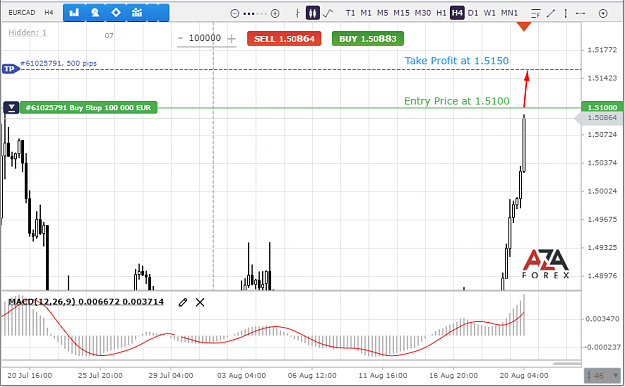Switch to M15 timeframe
This screenshot has height=387, width=625.
pyautogui.click(x=401, y=13)
